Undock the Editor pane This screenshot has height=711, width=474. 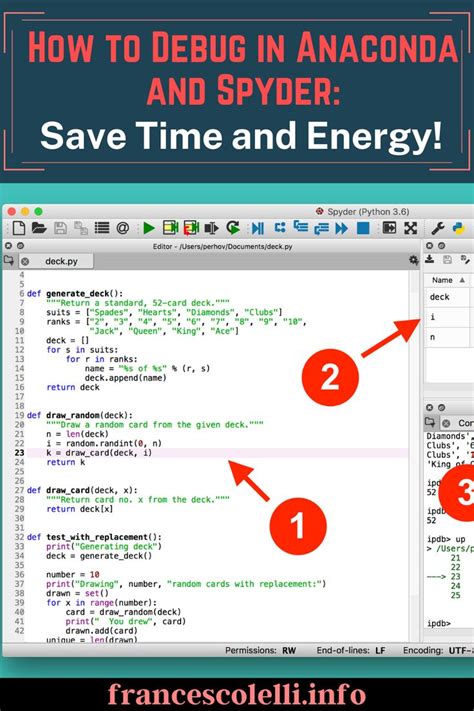pos(20,246)
